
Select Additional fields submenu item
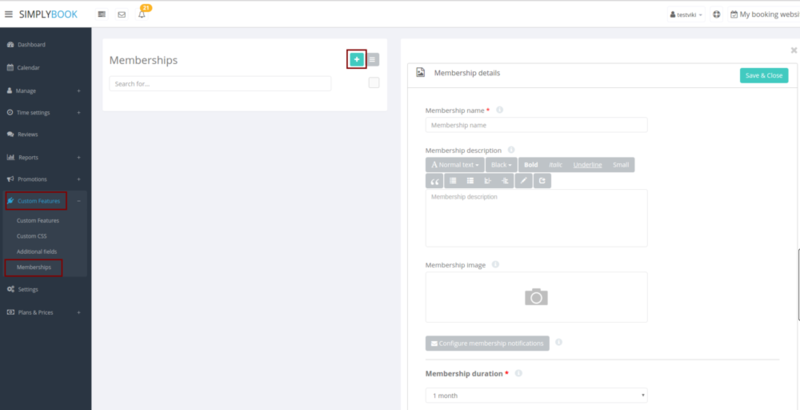[x=37, y=252]
